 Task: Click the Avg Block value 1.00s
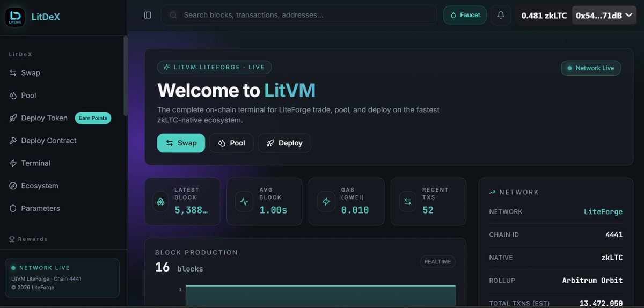pyautogui.click(x=273, y=210)
